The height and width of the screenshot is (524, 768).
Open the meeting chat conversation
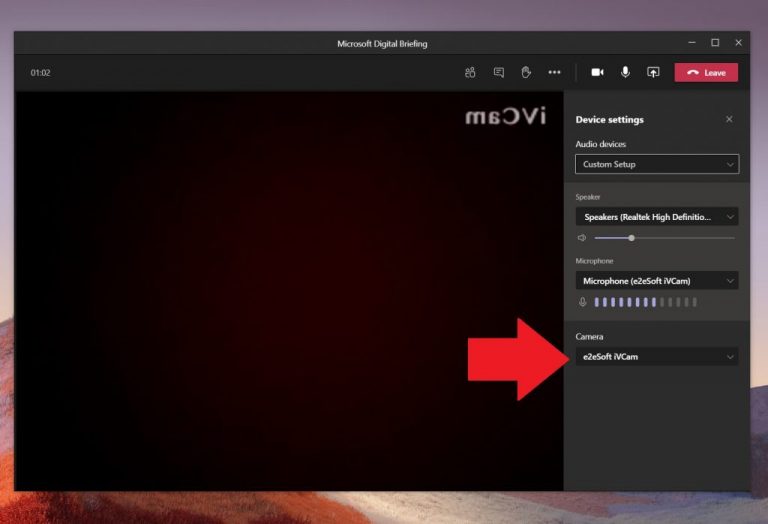pos(499,72)
